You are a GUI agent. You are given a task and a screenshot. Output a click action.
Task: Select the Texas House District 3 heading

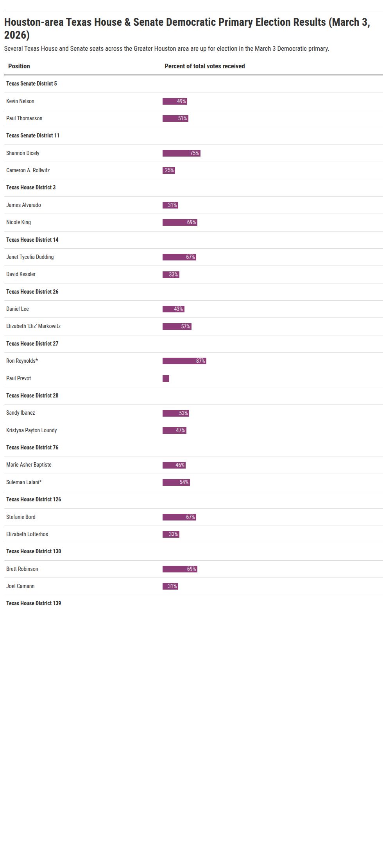tap(31, 187)
